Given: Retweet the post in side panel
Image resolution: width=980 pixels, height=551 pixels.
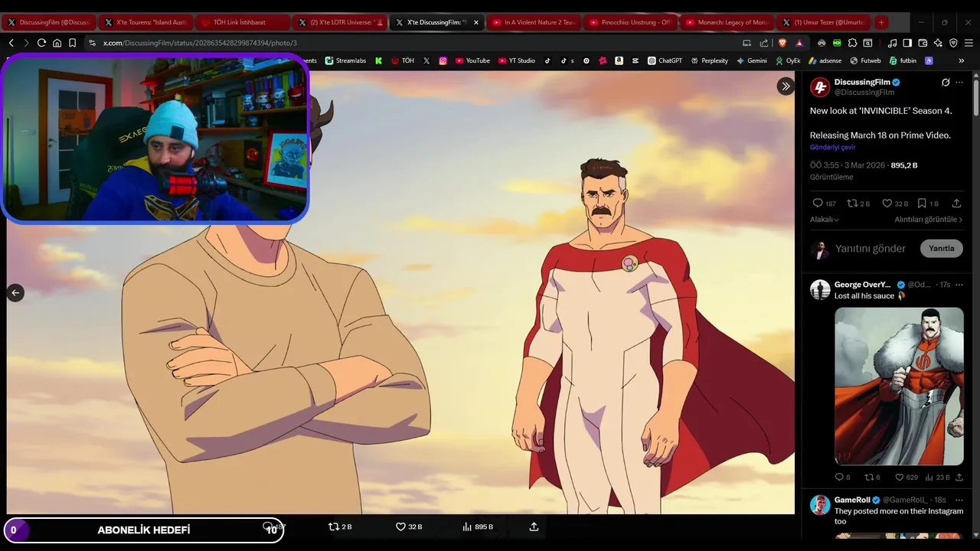Looking at the screenshot, I should click(858, 204).
